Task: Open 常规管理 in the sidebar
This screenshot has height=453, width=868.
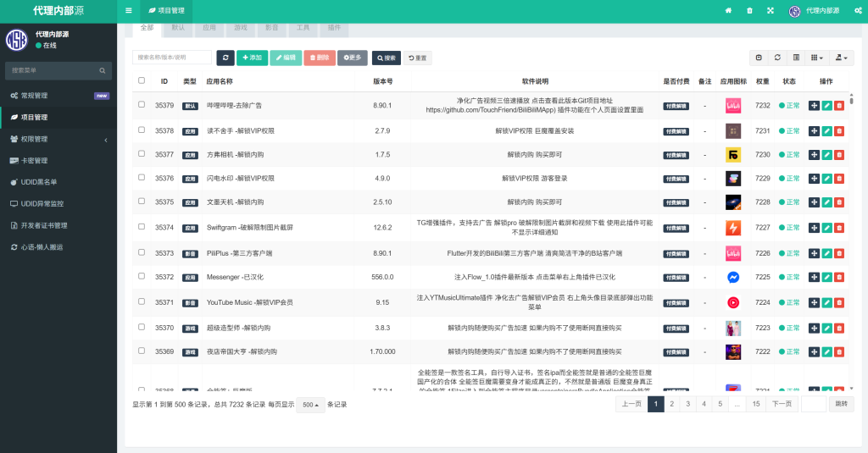Action: tap(58, 96)
